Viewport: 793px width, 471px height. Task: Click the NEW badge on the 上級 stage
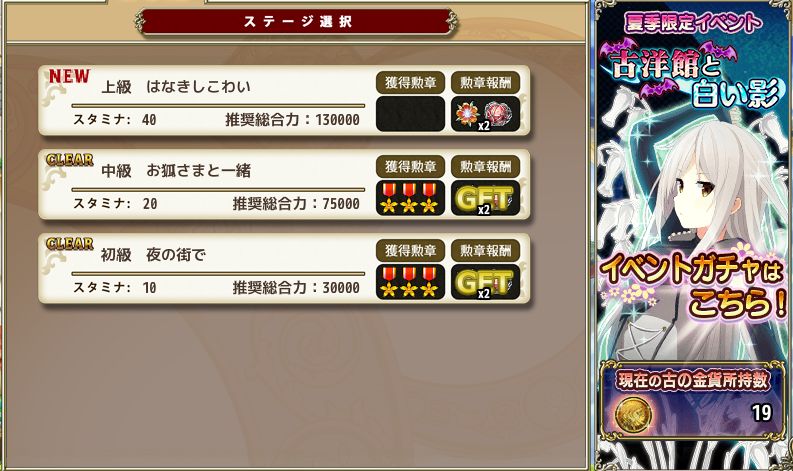[69, 76]
